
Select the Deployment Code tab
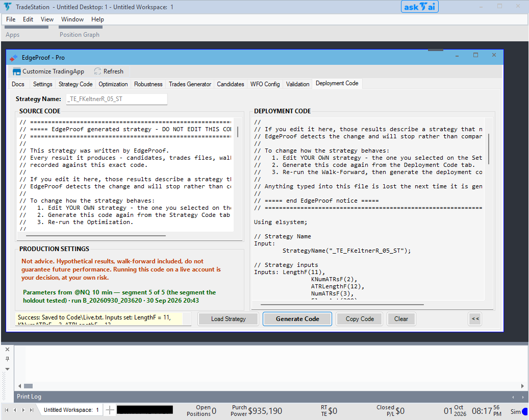(x=337, y=83)
